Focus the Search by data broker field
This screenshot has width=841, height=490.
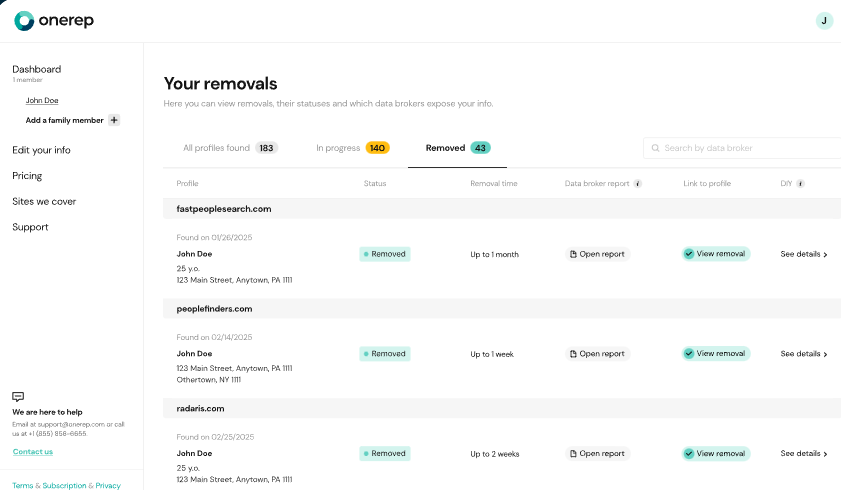point(745,148)
